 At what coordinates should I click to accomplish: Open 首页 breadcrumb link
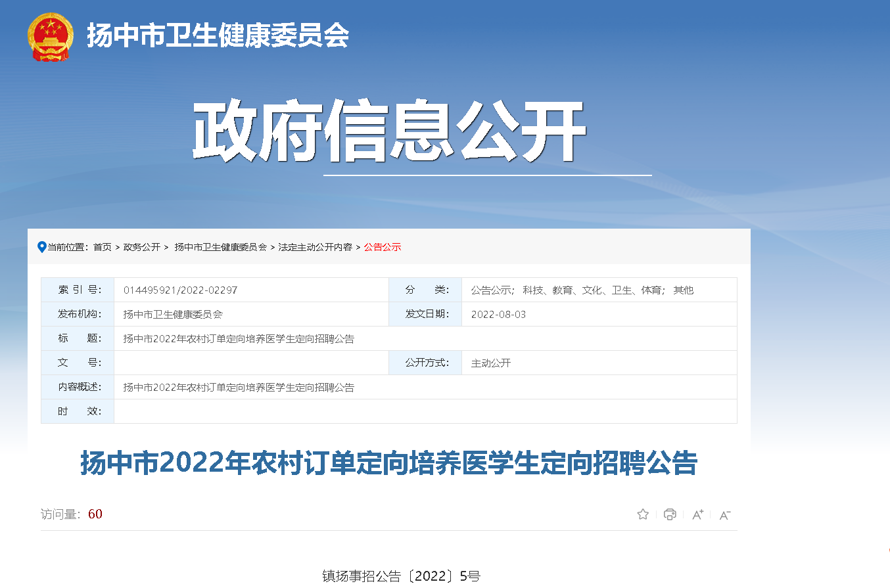click(x=102, y=247)
